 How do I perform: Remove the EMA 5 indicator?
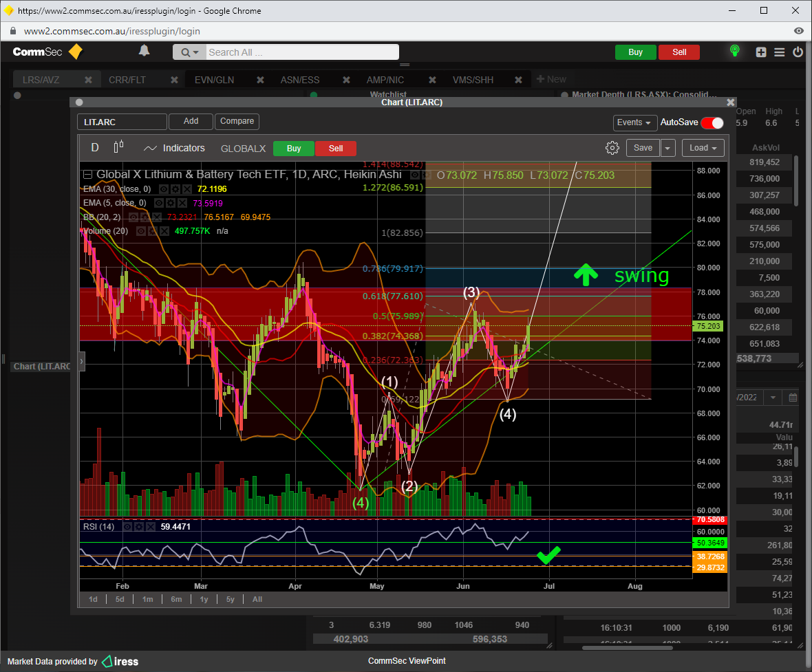click(182, 203)
